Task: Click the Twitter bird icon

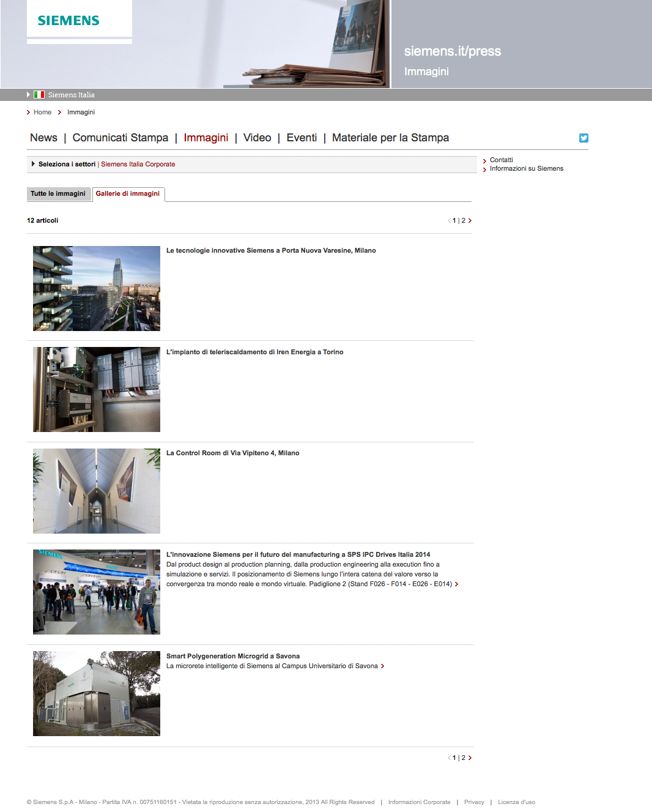Action: [583, 138]
